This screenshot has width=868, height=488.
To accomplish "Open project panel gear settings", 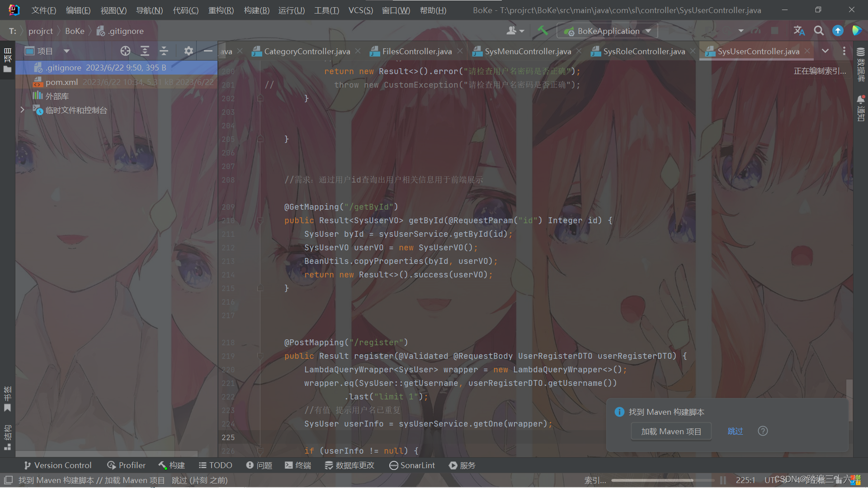I will click(x=189, y=51).
